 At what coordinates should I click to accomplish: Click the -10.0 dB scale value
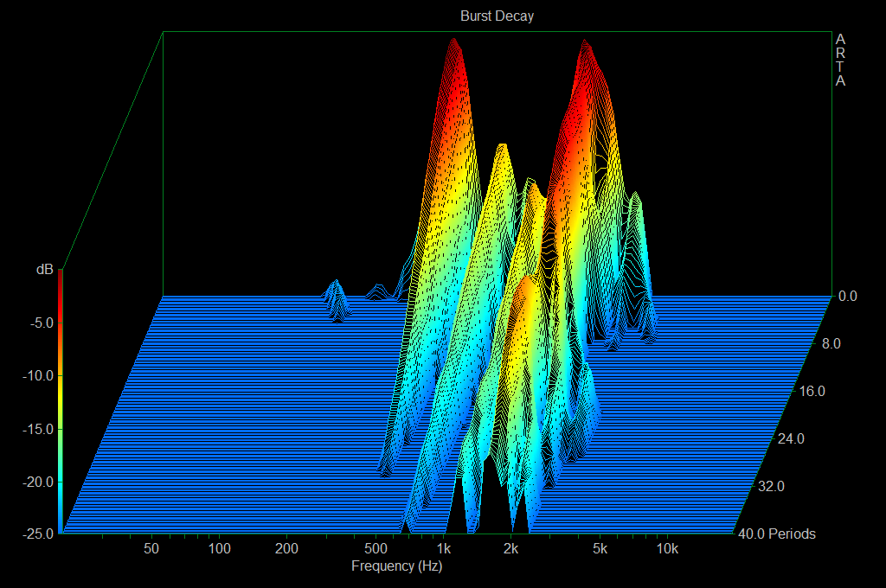click(x=38, y=375)
